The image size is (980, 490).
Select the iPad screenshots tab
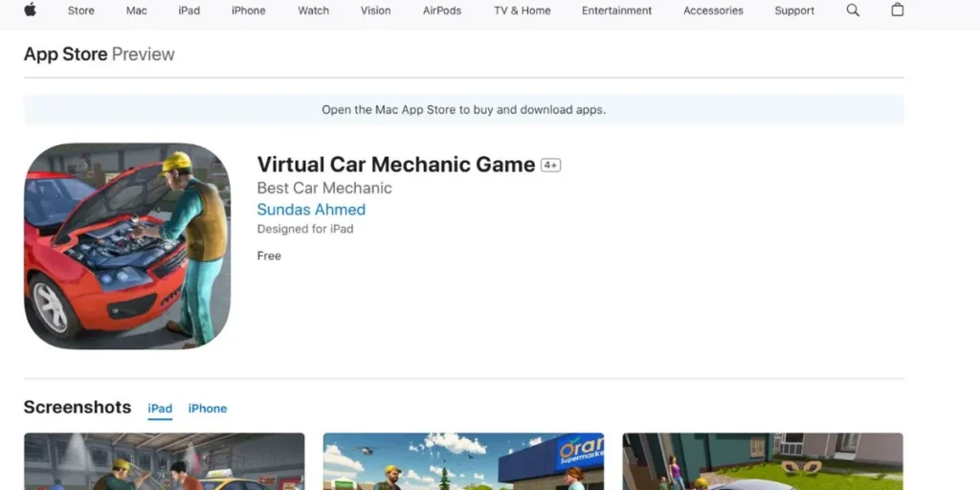click(x=160, y=408)
